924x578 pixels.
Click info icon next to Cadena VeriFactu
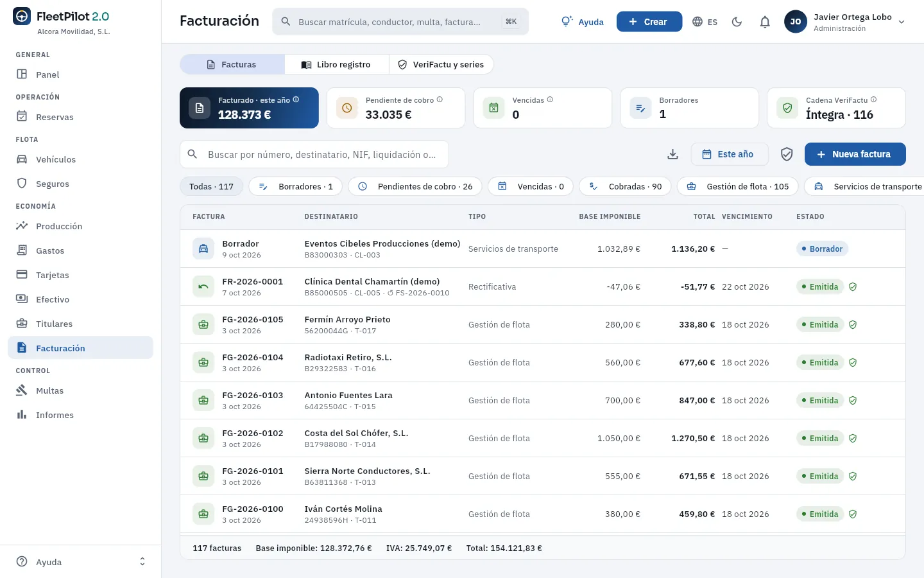(x=873, y=100)
